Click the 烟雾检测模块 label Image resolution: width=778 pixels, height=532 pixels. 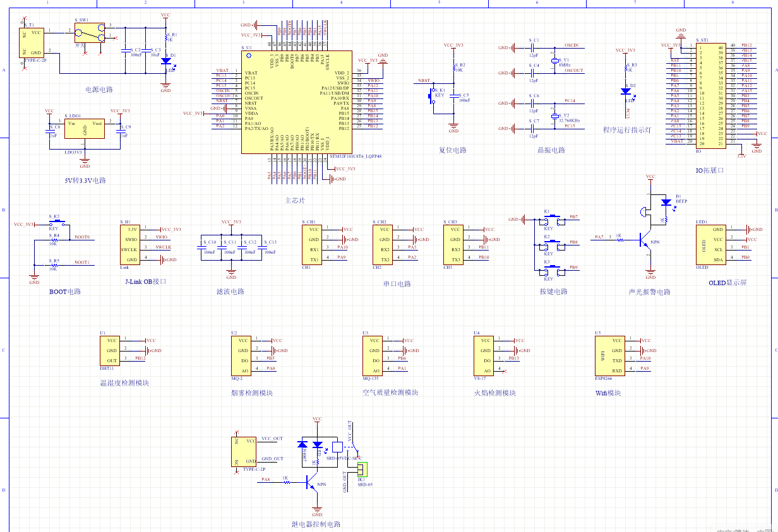click(x=252, y=393)
